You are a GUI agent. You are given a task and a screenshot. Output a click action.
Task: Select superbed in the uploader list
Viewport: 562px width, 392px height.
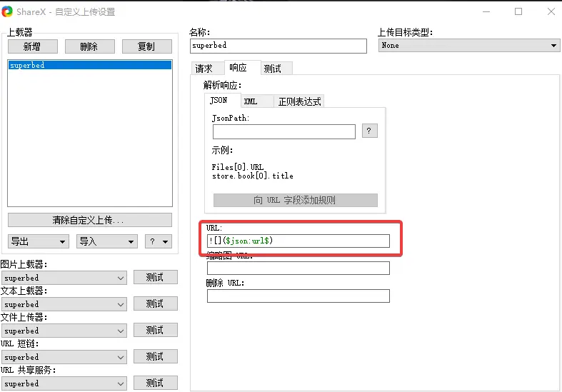click(x=89, y=65)
